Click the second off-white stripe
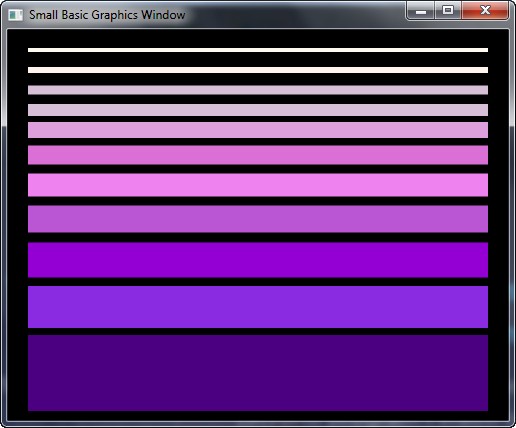 pyautogui.click(x=258, y=70)
